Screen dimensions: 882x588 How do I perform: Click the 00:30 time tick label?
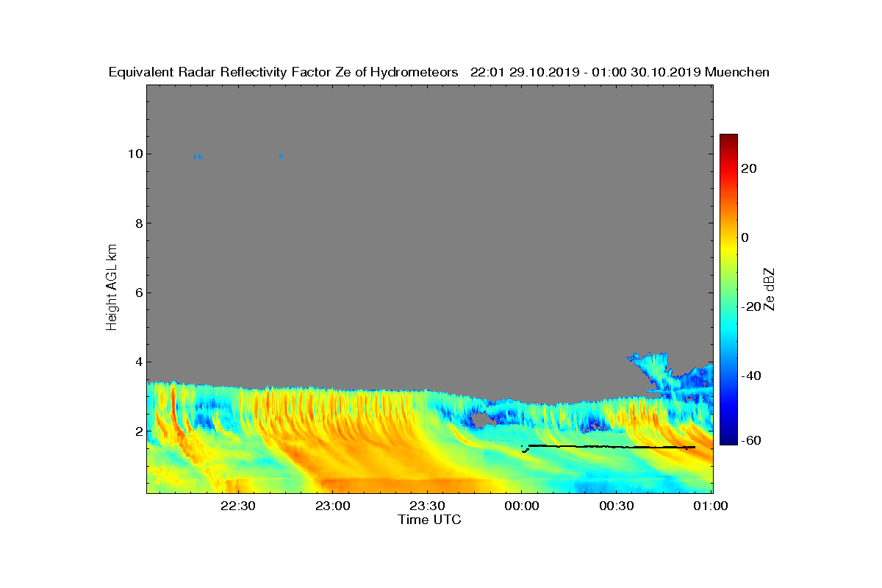617,506
